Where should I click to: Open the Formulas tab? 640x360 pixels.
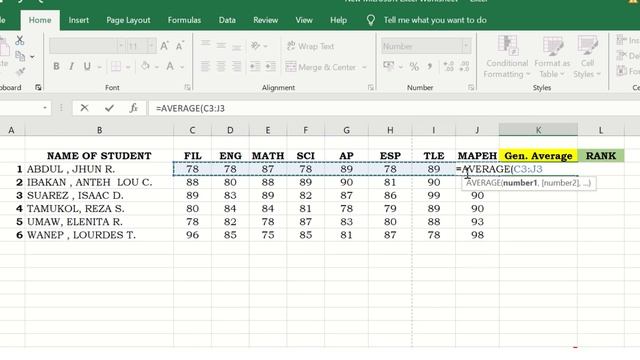point(184,20)
